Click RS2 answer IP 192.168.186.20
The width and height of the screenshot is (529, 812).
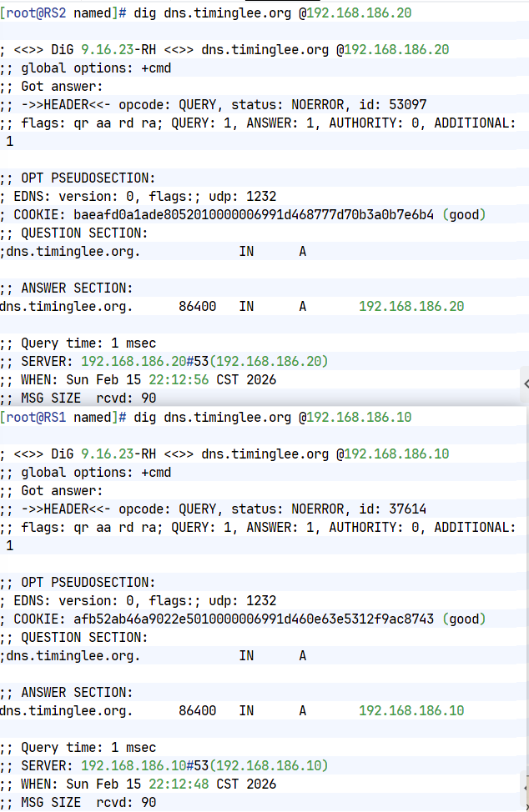tap(411, 307)
